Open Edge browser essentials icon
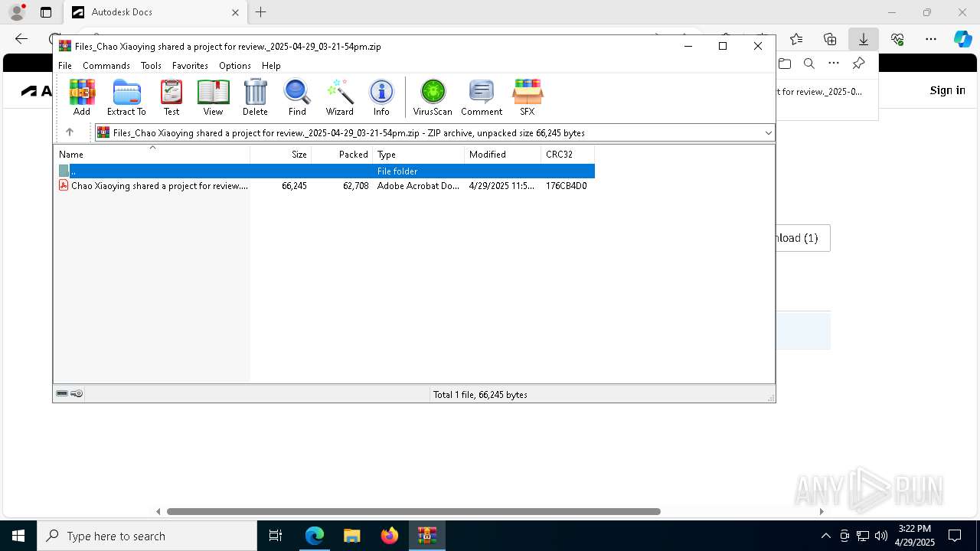This screenshot has height=551, width=980. tap(897, 39)
